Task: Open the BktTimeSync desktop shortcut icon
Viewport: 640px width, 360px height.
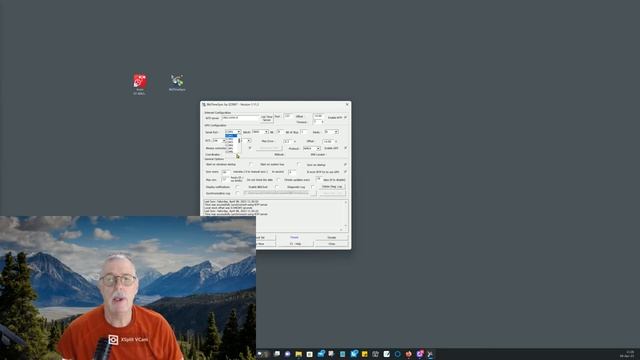Action: click(177, 83)
